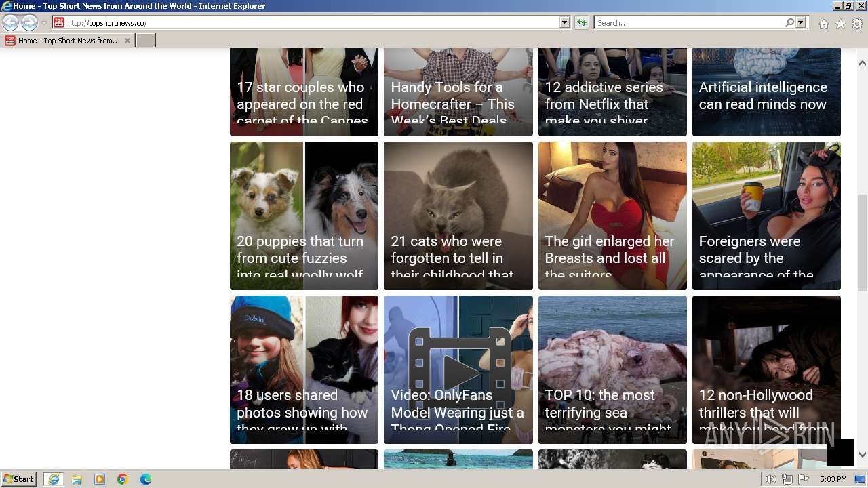Open 12 non-Hollywood thrillers article
This screenshot has height=488, width=868.
pos(766,369)
